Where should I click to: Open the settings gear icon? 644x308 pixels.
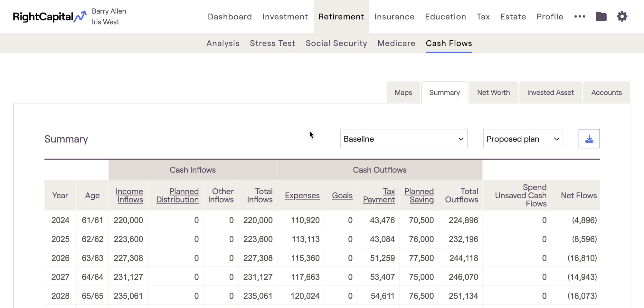click(x=622, y=16)
